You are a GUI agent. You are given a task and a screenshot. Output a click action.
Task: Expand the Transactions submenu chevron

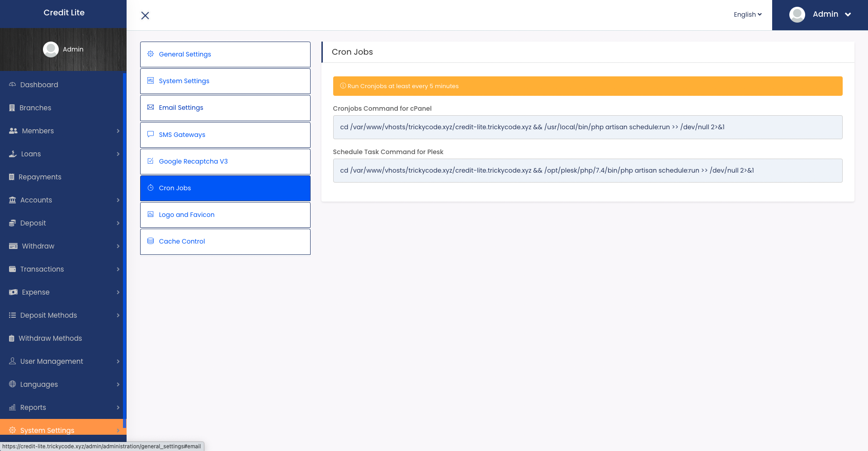(118, 269)
